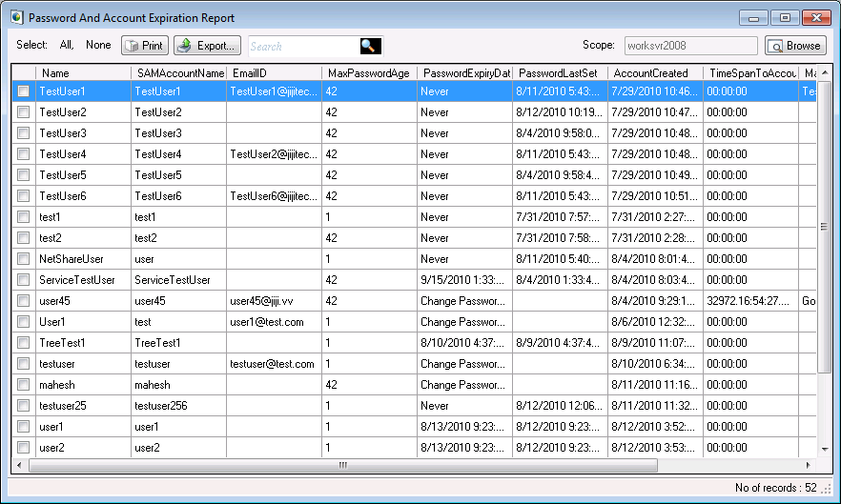
Task: Click the application icon in title bar
Action: 17,17
